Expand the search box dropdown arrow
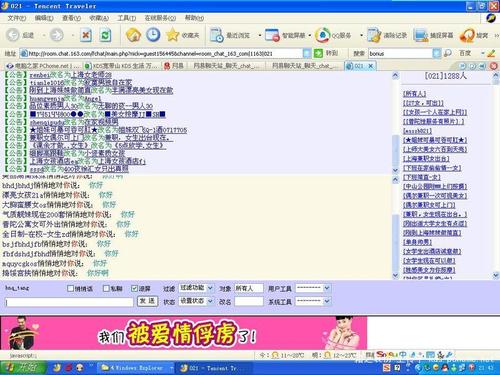 click(x=436, y=53)
